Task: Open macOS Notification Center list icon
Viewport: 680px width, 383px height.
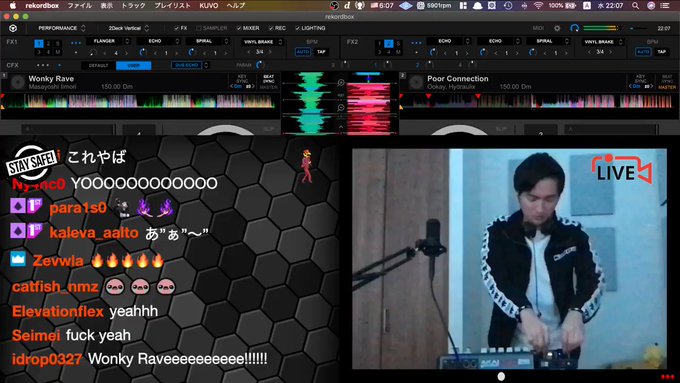Action: pyautogui.click(x=664, y=6)
